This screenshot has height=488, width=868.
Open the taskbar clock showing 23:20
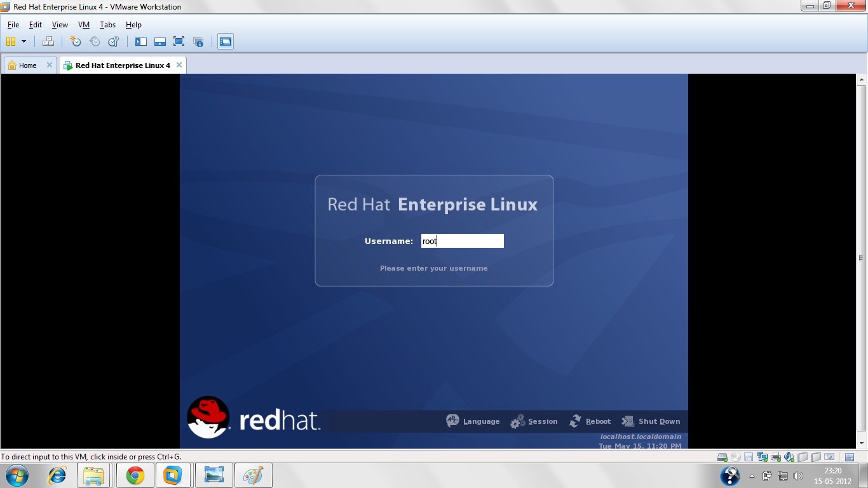pos(833,476)
